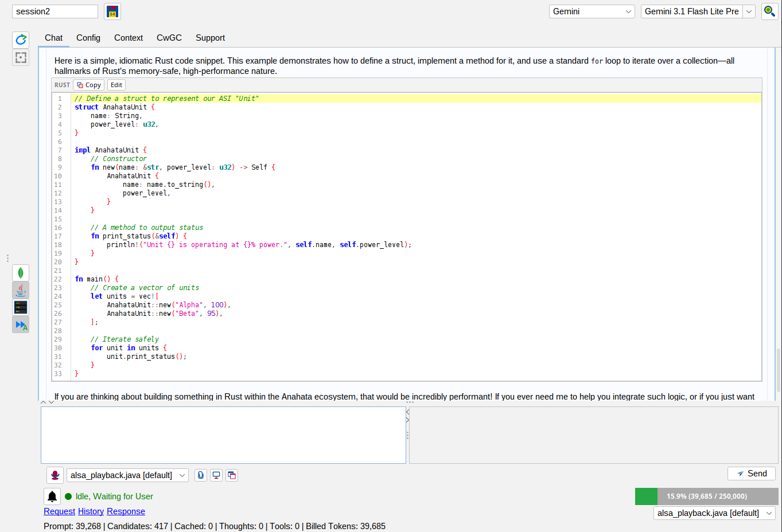Screen dimensions: 782x532
Task: Switch to the Config tab
Action: 88,38
